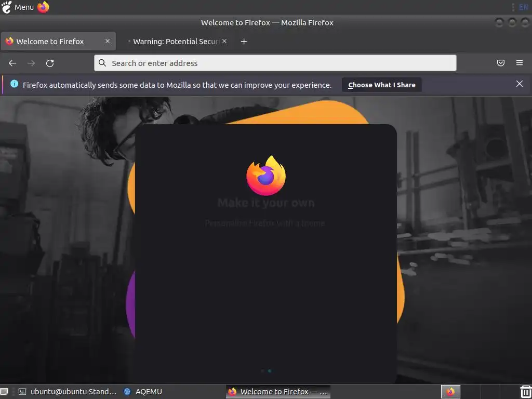Close the Warning: Potential Security tab
The width and height of the screenshot is (532, 399).
tap(224, 41)
